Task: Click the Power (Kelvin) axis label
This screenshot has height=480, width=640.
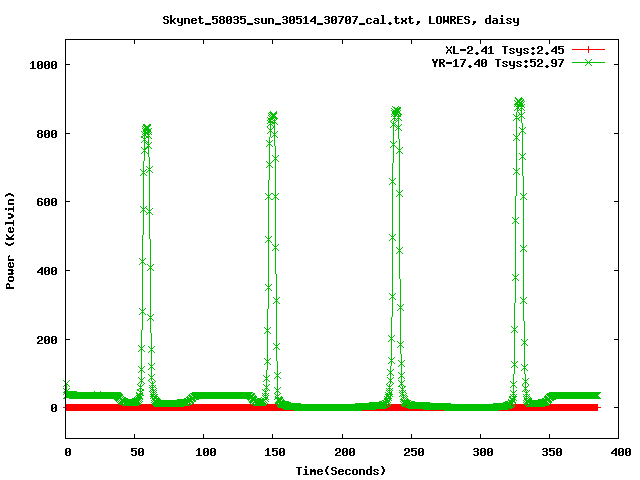Action: pyautogui.click(x=10, y=241)
